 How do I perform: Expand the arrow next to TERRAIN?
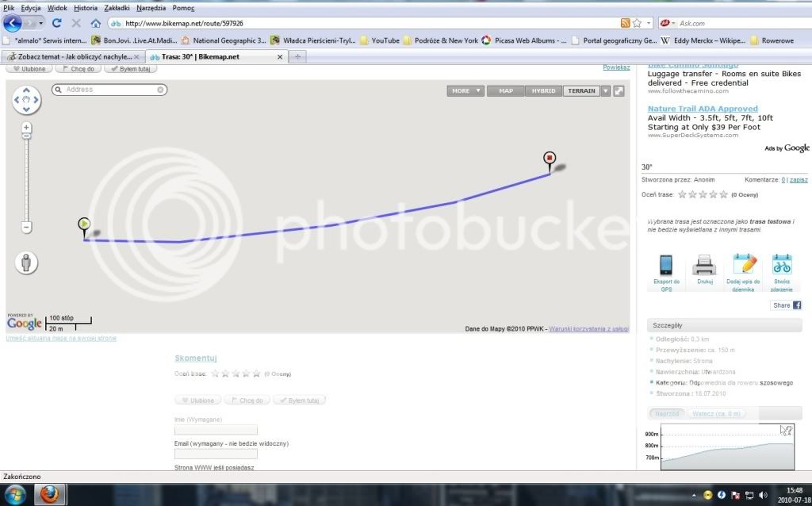click(x=606, y=91)
